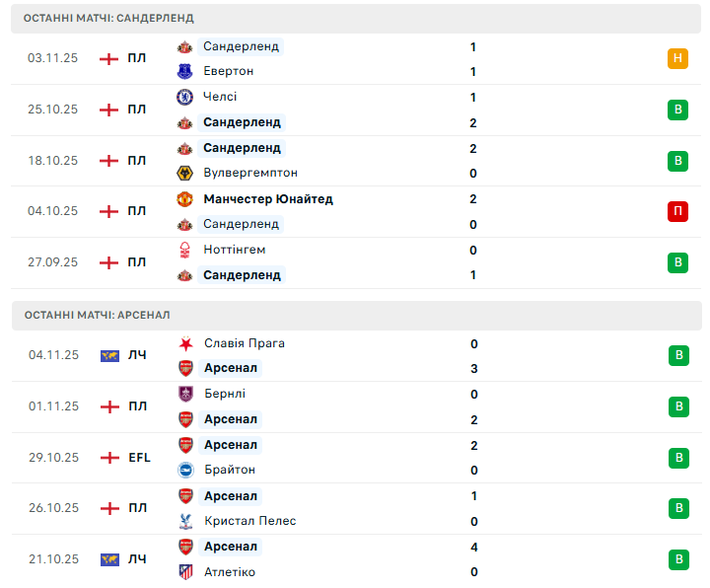Viewport: 710px width, 588px height.
Task: Click the Manchester United crest icon
Action: (x=184, y=199)
